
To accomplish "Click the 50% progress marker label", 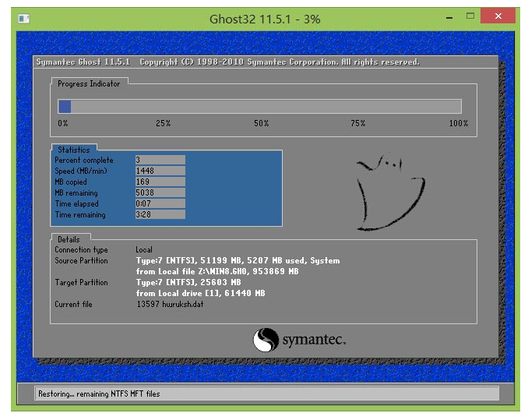I will [262, 123].
